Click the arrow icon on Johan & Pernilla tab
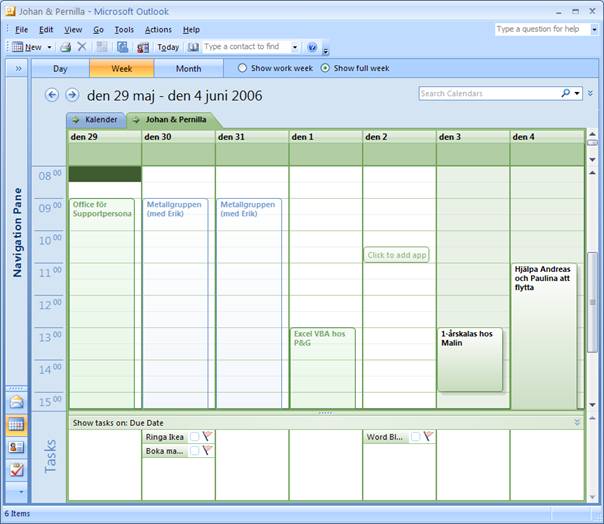This screenshot has height=524, width=604. pos(136,120)
